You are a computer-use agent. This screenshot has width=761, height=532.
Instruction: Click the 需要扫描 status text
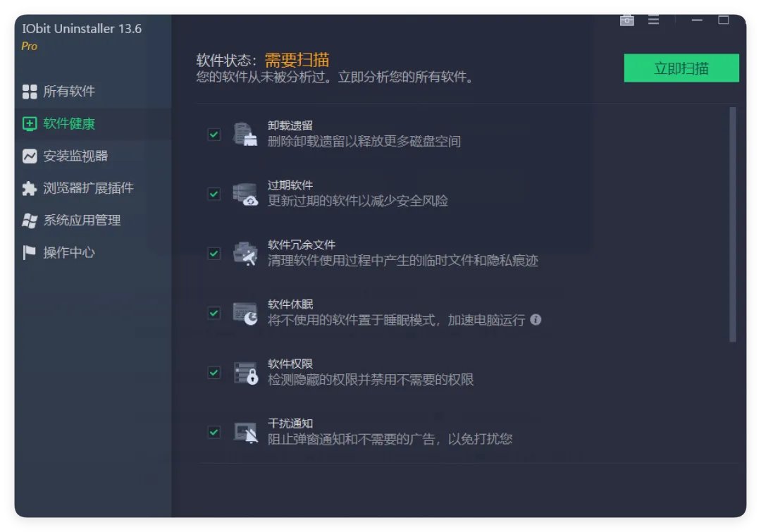[x=297, y=60]
